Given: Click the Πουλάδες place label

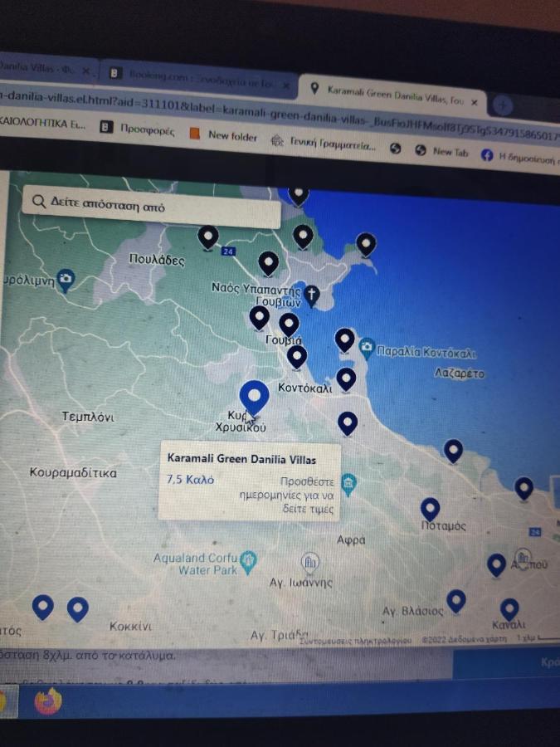Looking at the screenshot, I should tap(156, 260).
